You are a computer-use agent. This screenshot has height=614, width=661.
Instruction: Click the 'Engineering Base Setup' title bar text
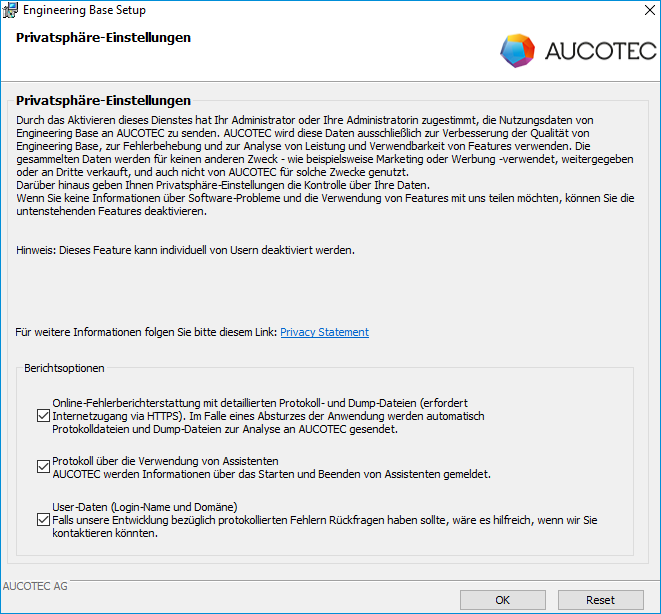tap(84, 11)
